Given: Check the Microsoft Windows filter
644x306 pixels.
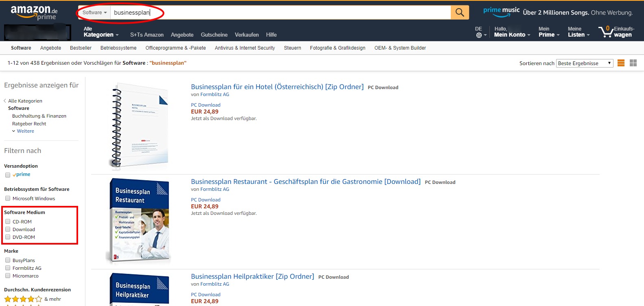Looking at the screenshot, I should coord(8,199).
